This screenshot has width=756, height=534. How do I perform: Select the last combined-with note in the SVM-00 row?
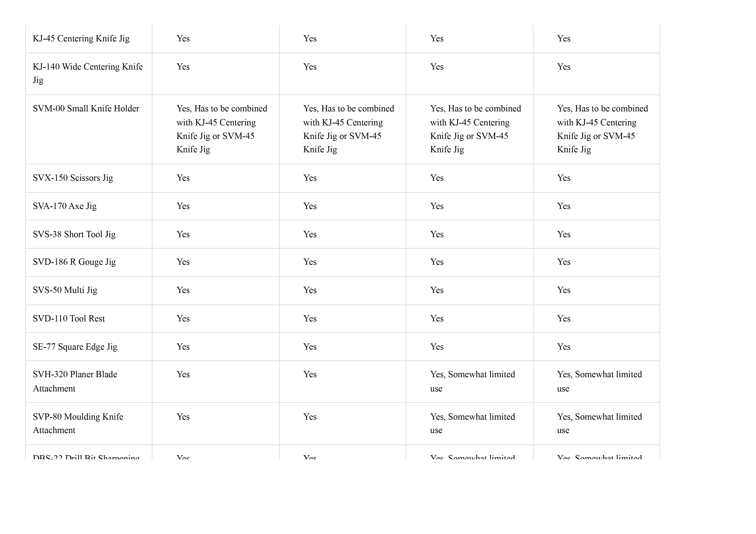(x=602, y=129)
